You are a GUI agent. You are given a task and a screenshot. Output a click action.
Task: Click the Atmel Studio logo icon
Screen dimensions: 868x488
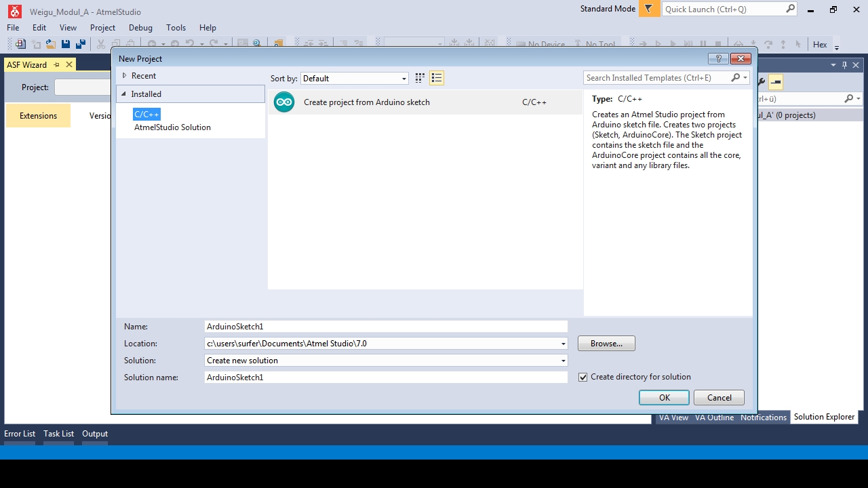coord(14,10)
